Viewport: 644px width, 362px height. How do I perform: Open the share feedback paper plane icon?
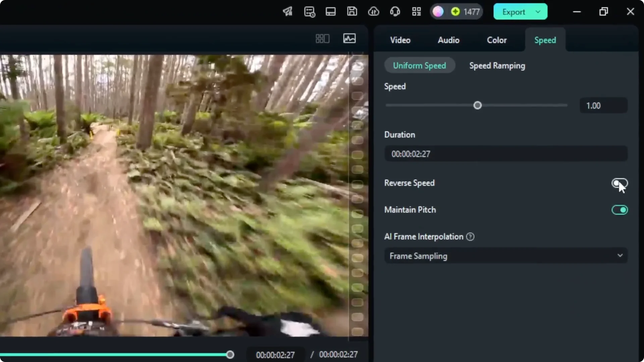[287, 11]
